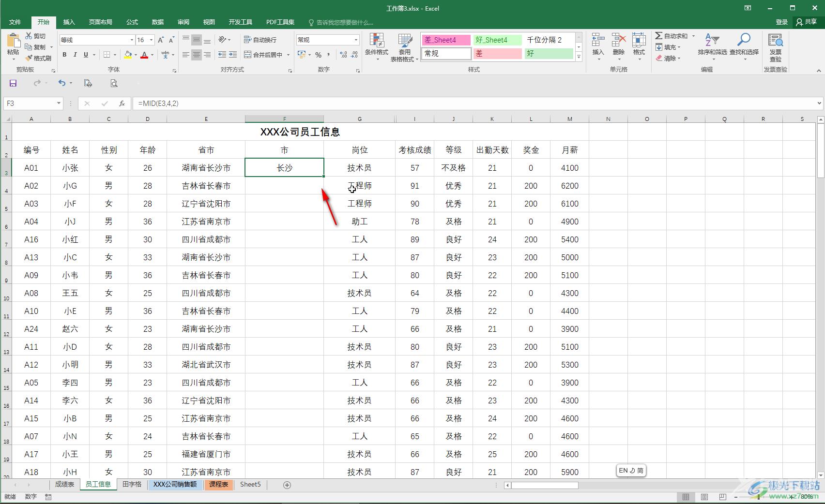The height and width of the screenshot is (504, 825).
Task: Open the 成绩表 sheet tab
Action: (x=64, y=484)
